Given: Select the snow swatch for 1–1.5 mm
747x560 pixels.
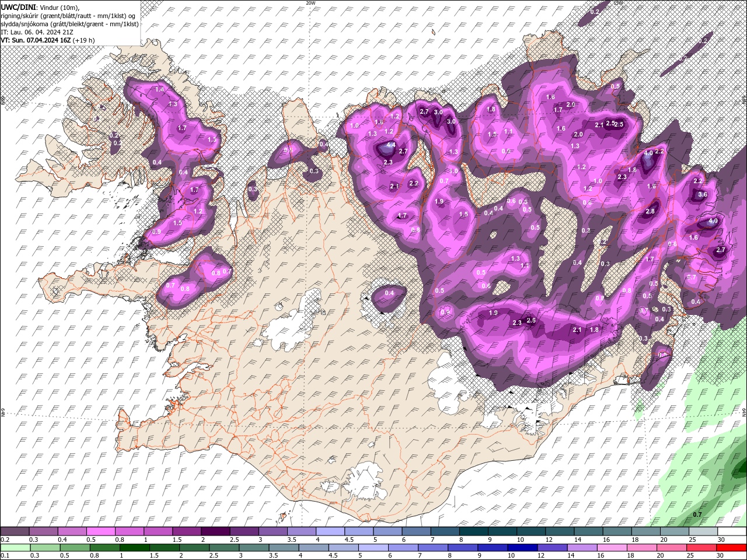Looking at the screenshot, I should (158, 531).
